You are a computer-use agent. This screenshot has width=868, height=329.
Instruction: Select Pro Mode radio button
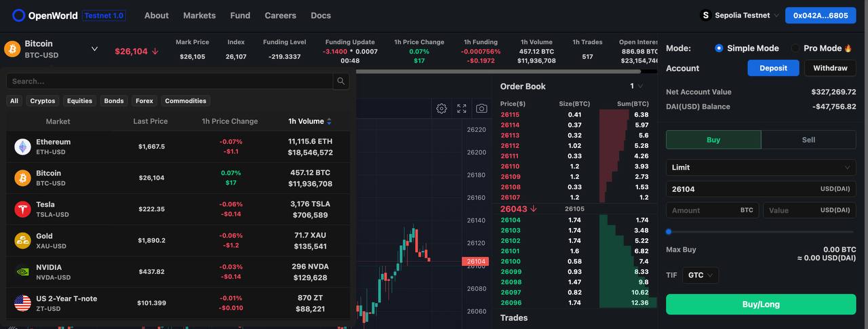795,48
